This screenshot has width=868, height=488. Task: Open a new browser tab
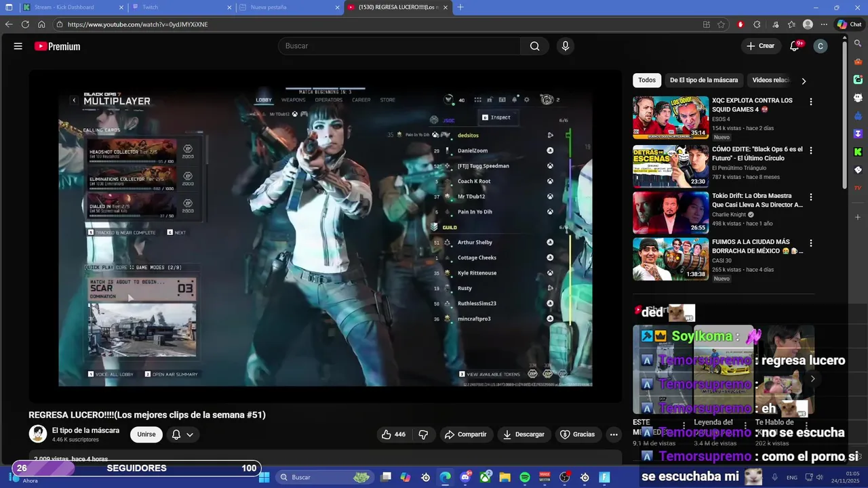click(460, 7)
